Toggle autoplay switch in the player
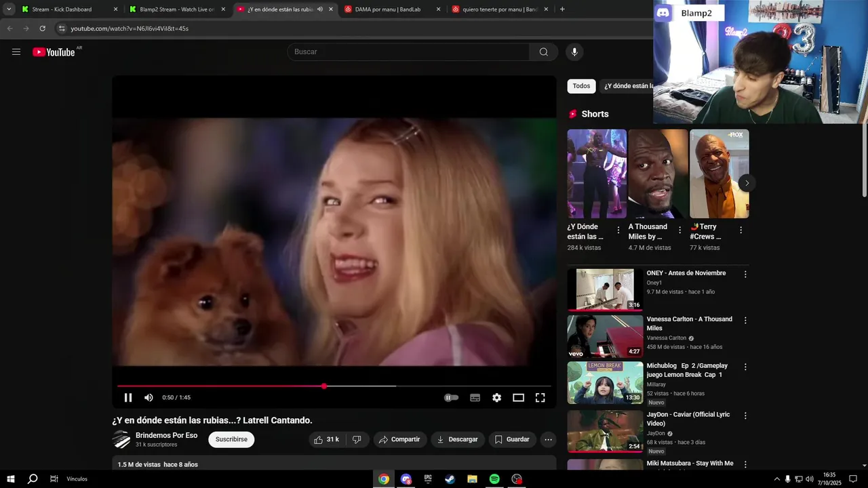The height and width of the screenshot is (488, 868). 452,398
